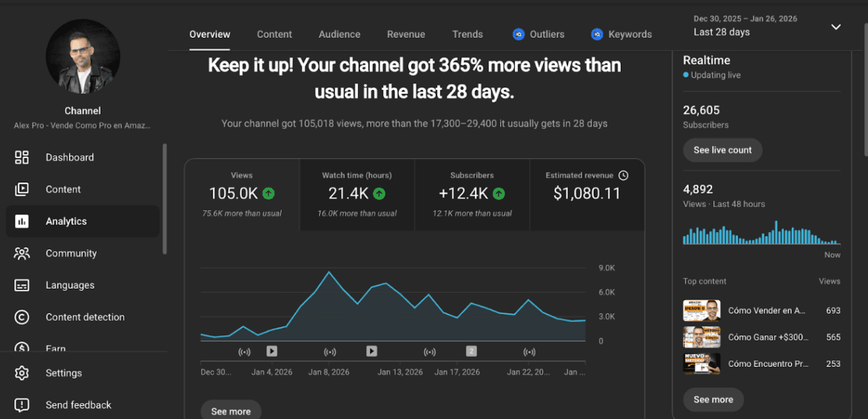
Task: Select the Keywords tab
Action: [621, 34]
